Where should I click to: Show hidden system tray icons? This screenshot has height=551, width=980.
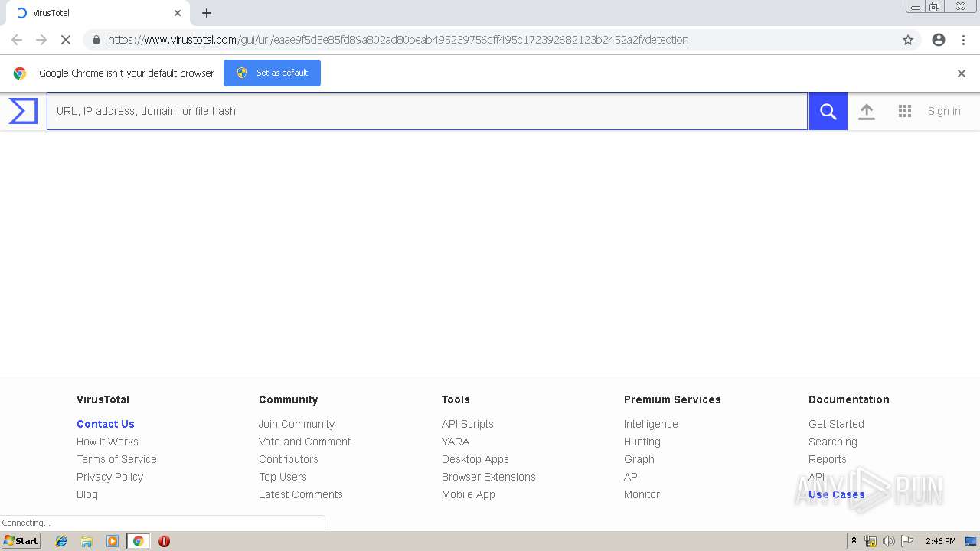coord(854,541)
